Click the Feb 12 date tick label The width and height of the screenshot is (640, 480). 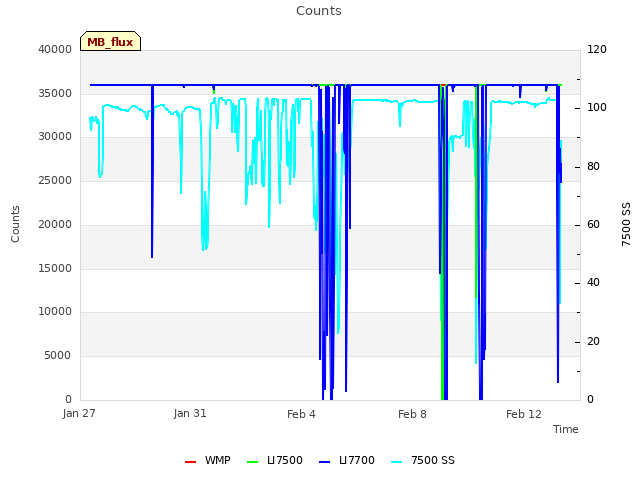point(524,414)
